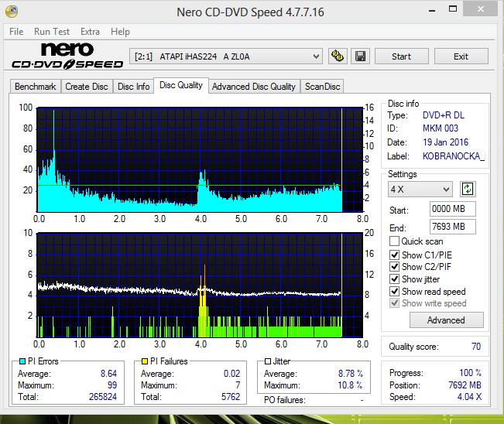Toggle the Quick scan checkbox
Image resolution: width=504 pixels, height=424 pixels.
pyautogui.click(x=394, y=241)
